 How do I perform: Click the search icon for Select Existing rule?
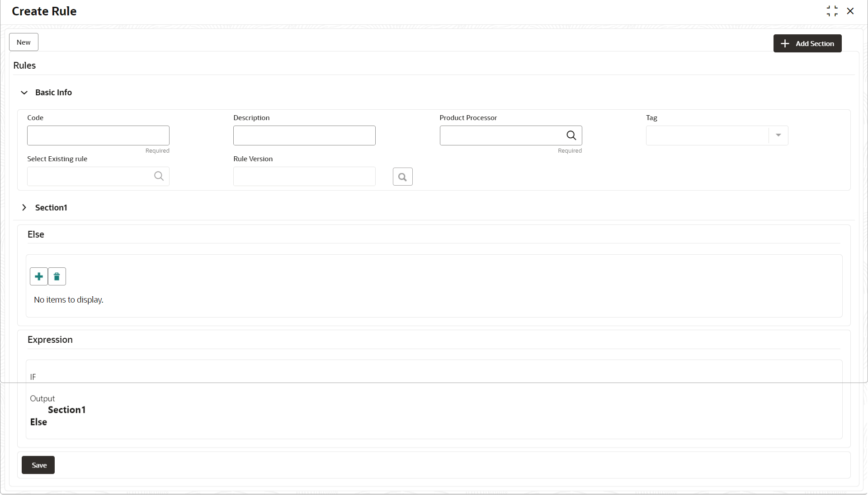coord(159,176)
